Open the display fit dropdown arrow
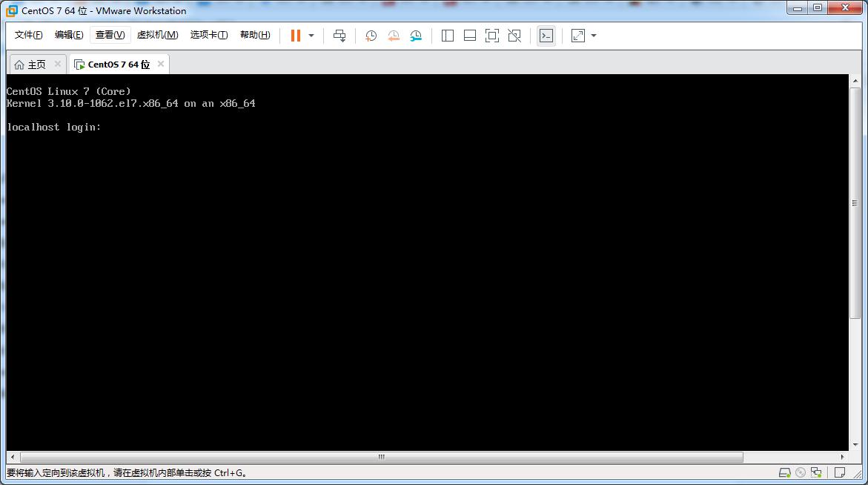 point(593,35)
